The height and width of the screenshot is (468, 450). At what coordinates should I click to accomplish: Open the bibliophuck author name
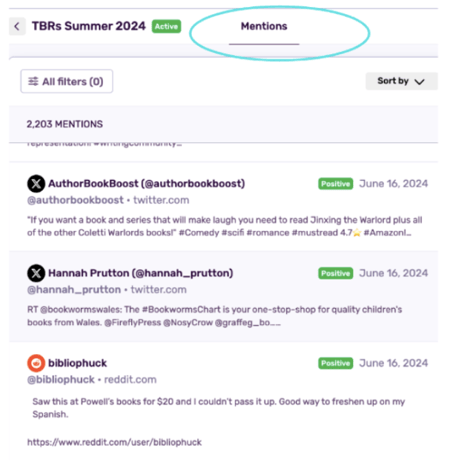pos(77,363)
